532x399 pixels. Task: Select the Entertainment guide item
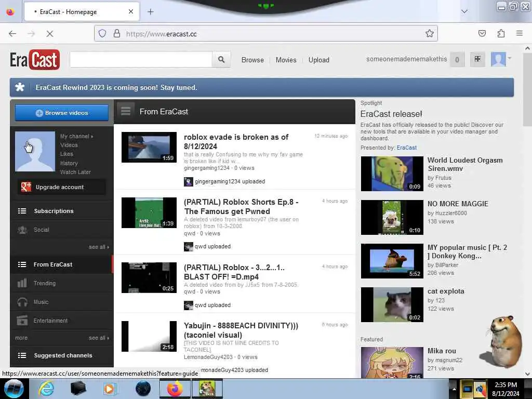click(x=62, y=321)
